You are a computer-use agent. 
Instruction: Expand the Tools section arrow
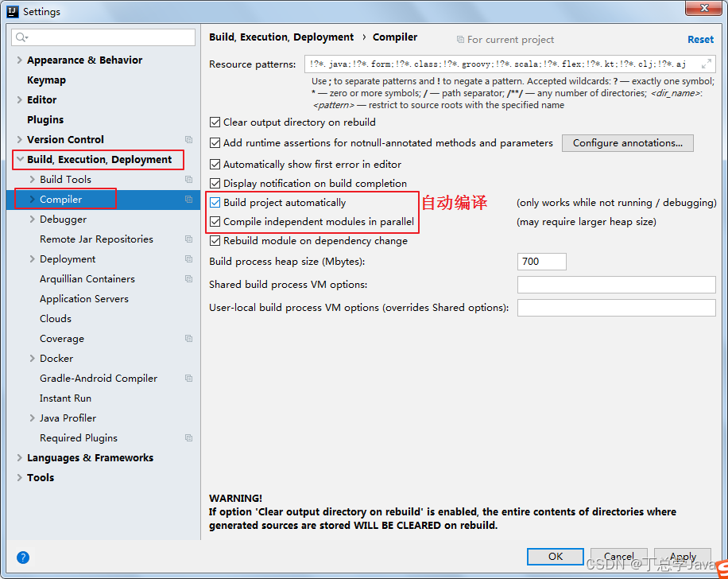coord(19,478)
